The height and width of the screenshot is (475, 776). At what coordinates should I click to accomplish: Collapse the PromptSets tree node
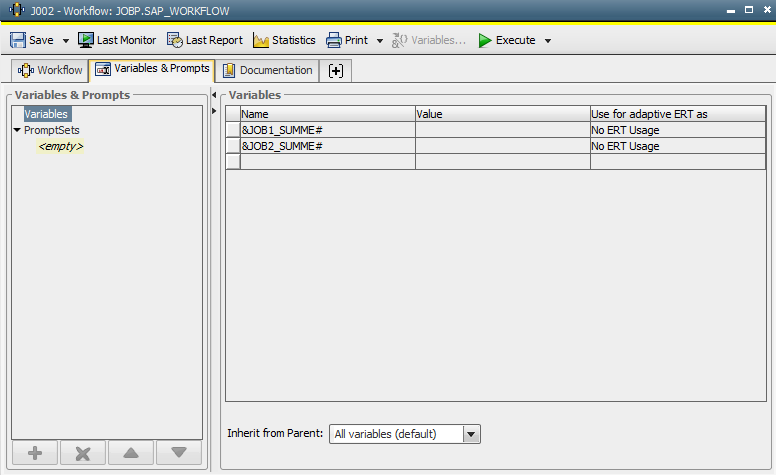tap(17, 130)
